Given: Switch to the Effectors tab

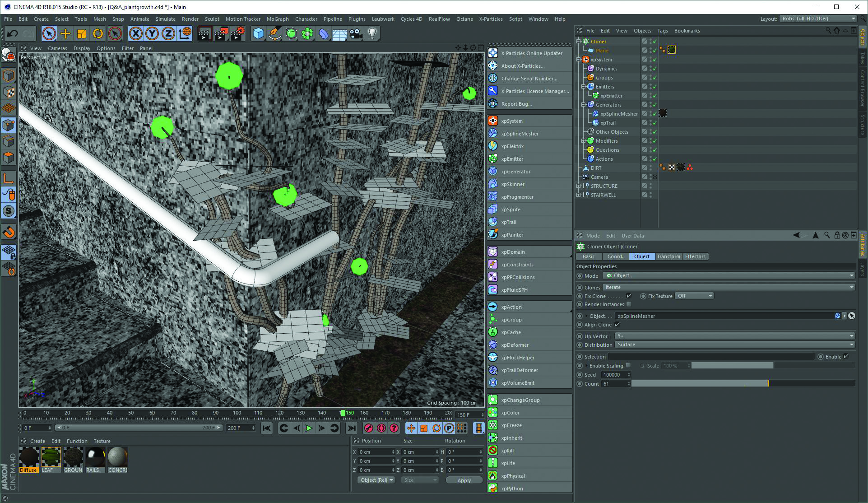Looking at the screenshot, I should point(695,256).
